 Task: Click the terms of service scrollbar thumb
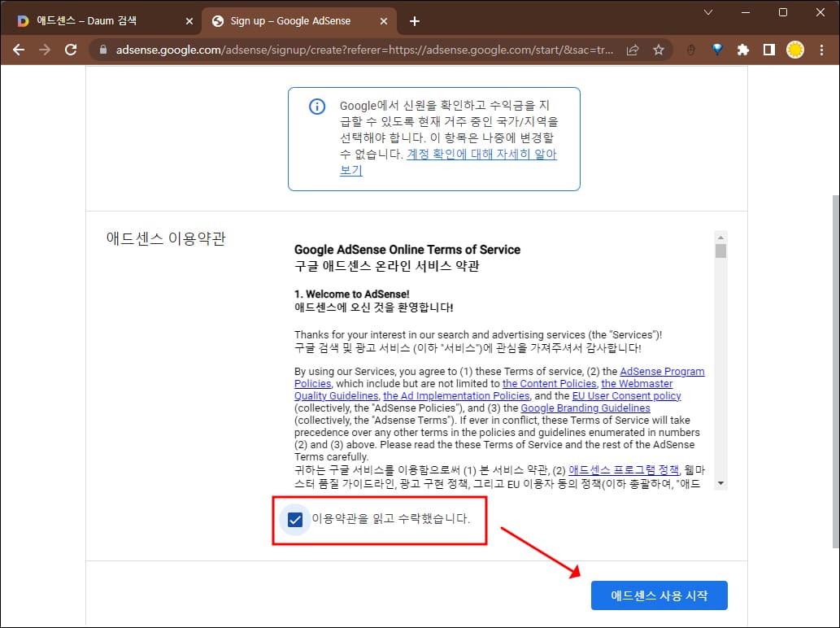[x=720, y=251]
